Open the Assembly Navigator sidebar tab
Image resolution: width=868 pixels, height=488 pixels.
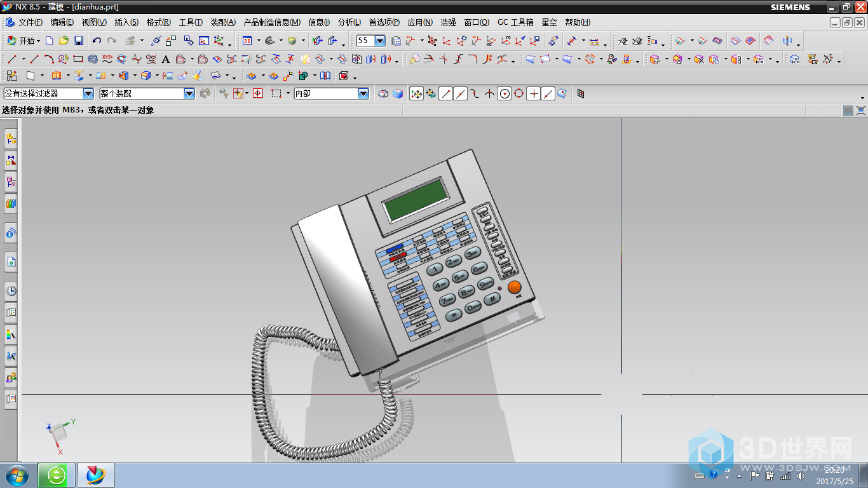(11, 139)
